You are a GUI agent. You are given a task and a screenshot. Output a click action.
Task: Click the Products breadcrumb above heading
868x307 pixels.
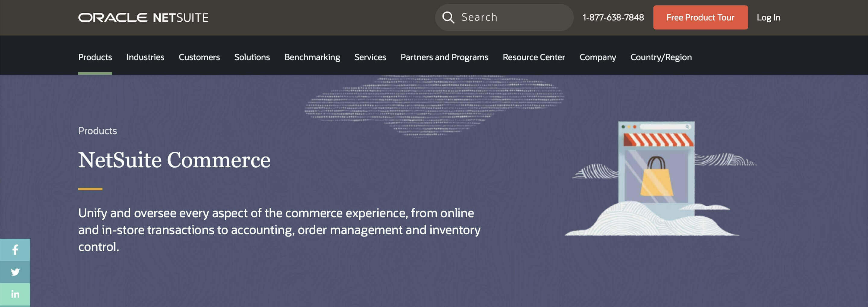coord(97,131)
